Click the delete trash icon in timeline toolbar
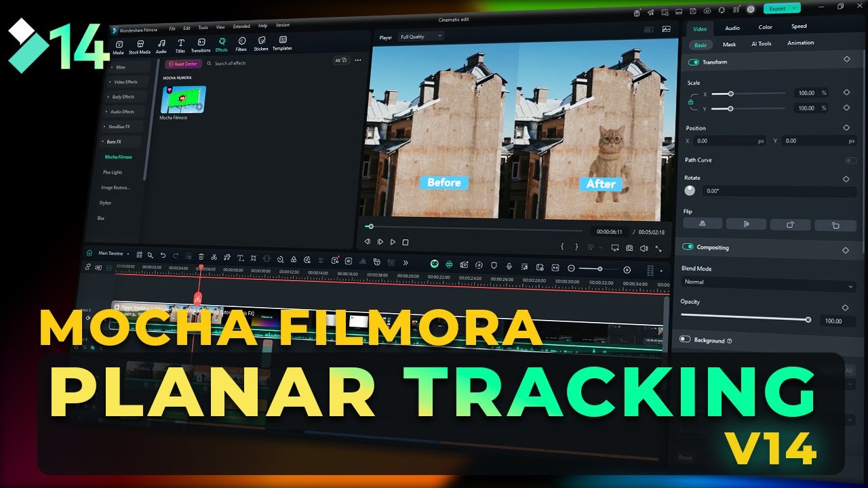868x488 pixels. coord(201,256)
